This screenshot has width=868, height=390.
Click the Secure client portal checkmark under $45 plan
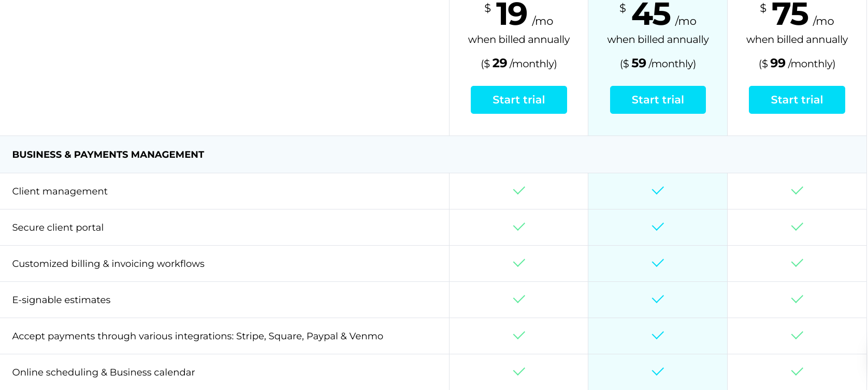pos(657,227)
